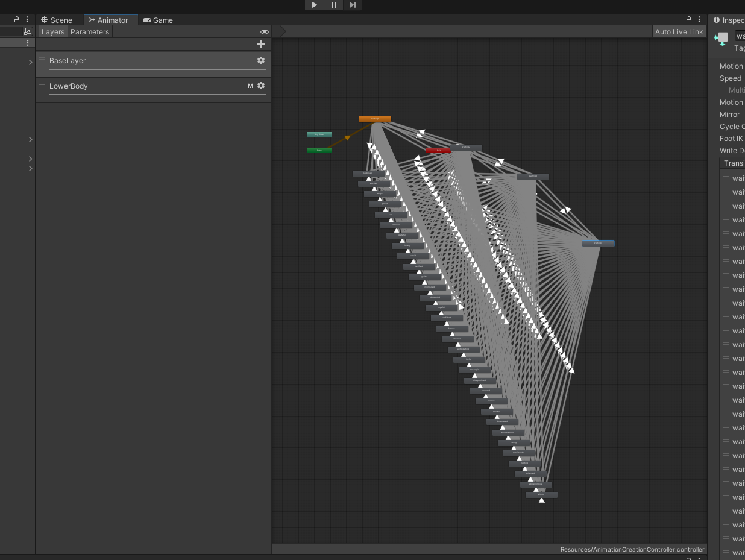Select the excited state node
The image size is (745, 560).
pyautogui.click(x=374, y=183)
